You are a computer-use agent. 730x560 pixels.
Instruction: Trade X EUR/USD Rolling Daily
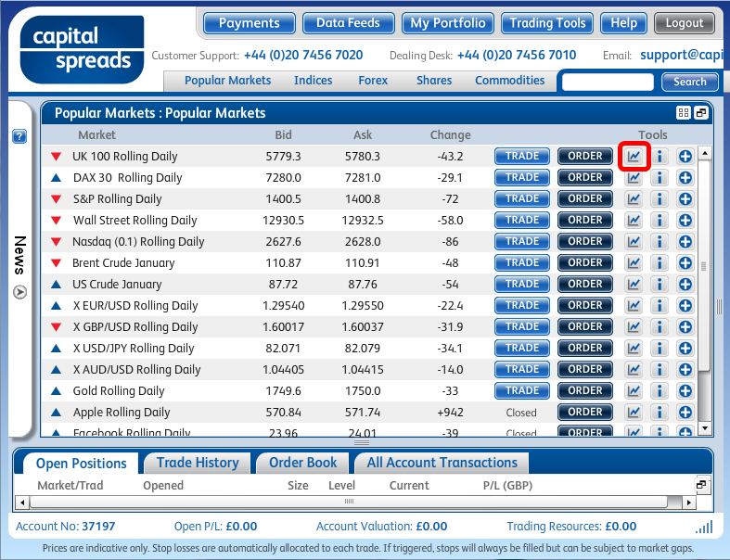click(522, 305)
